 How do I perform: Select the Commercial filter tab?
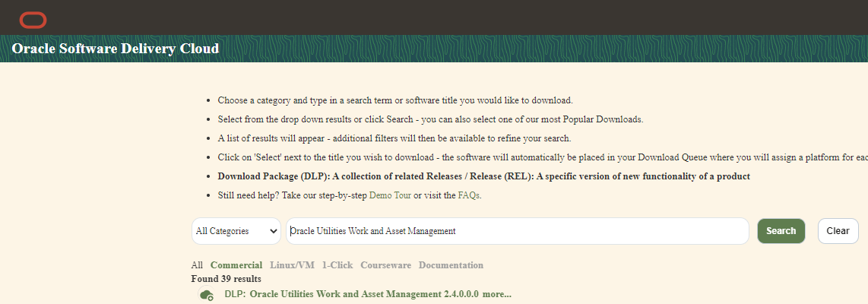[236, 265]
